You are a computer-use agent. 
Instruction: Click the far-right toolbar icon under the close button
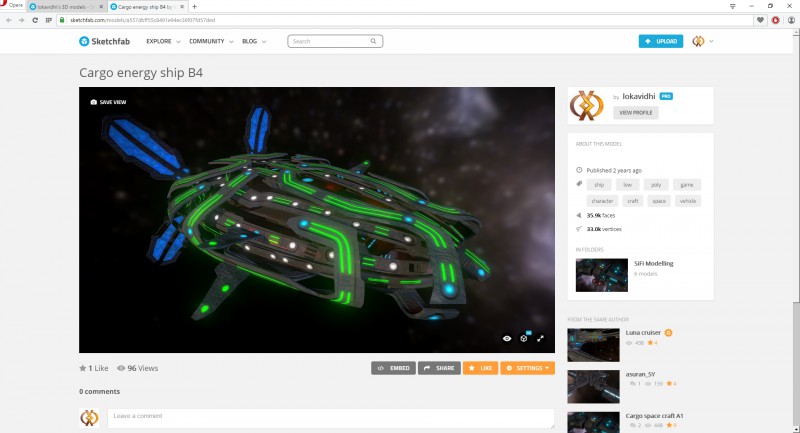coord(791,20)
